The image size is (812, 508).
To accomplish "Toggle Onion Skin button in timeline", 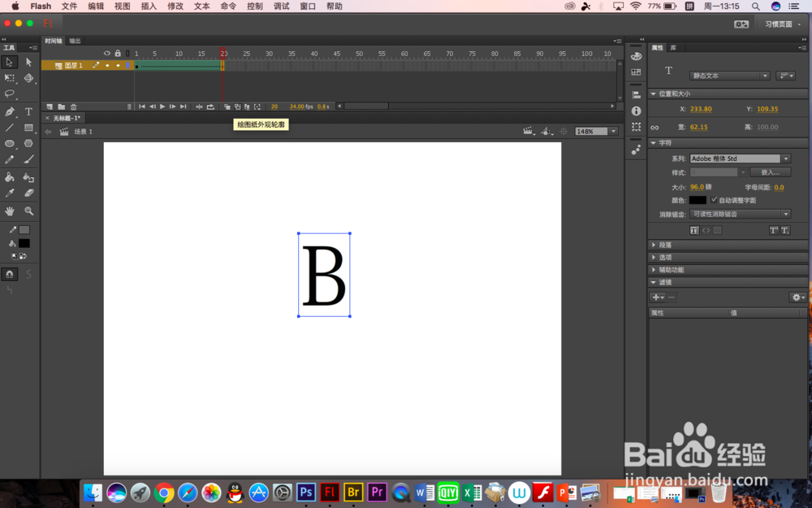I will [x=227, y=106].
